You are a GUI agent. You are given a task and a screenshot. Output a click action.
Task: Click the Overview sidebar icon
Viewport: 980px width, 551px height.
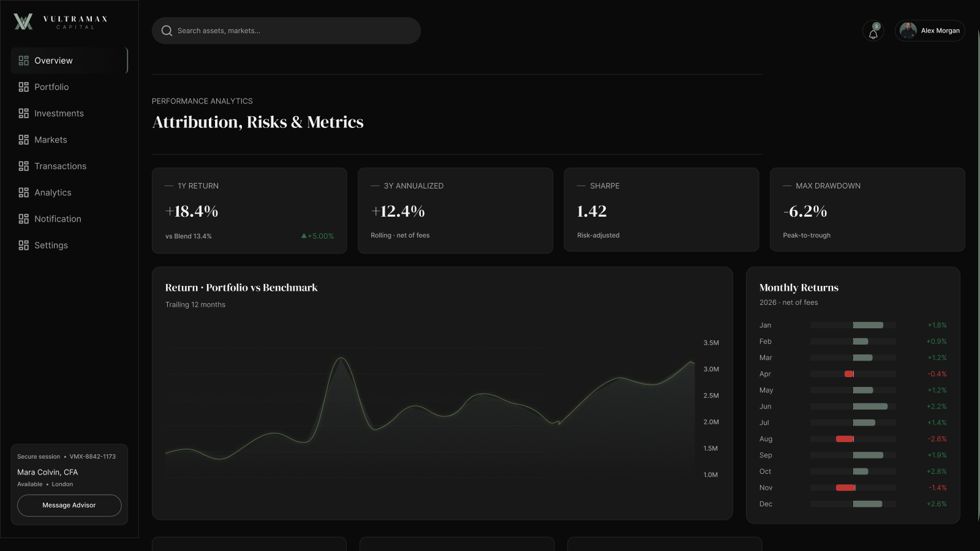[24, 61]
